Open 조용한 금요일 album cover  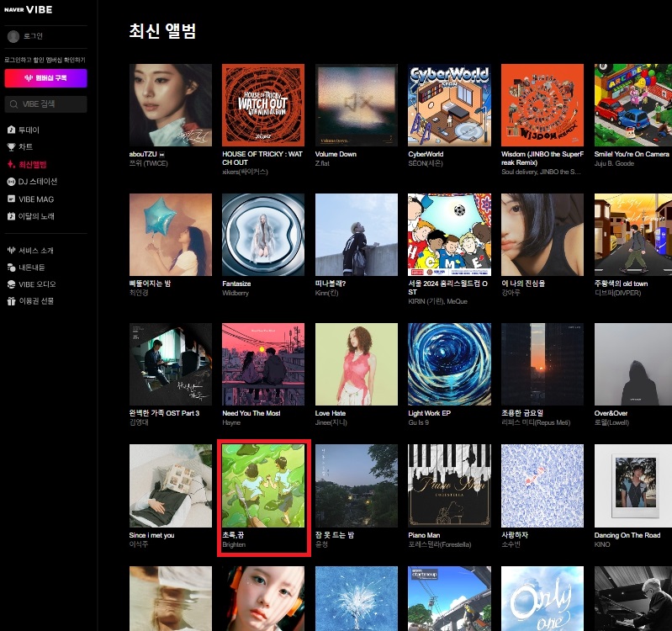point(542,364)
